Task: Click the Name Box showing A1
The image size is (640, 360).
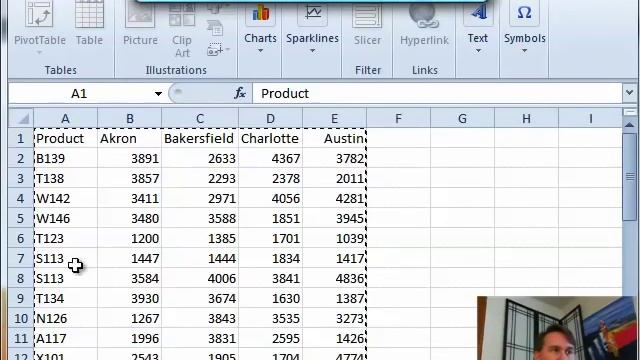Action: point(79,94)
